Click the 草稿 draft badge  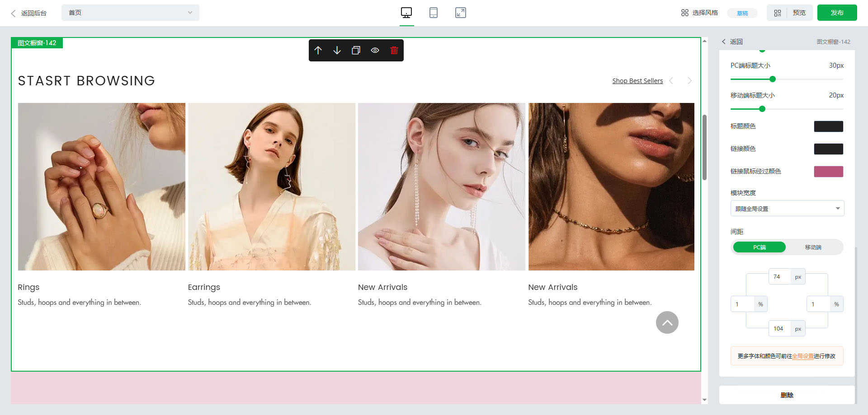point(742,13)
